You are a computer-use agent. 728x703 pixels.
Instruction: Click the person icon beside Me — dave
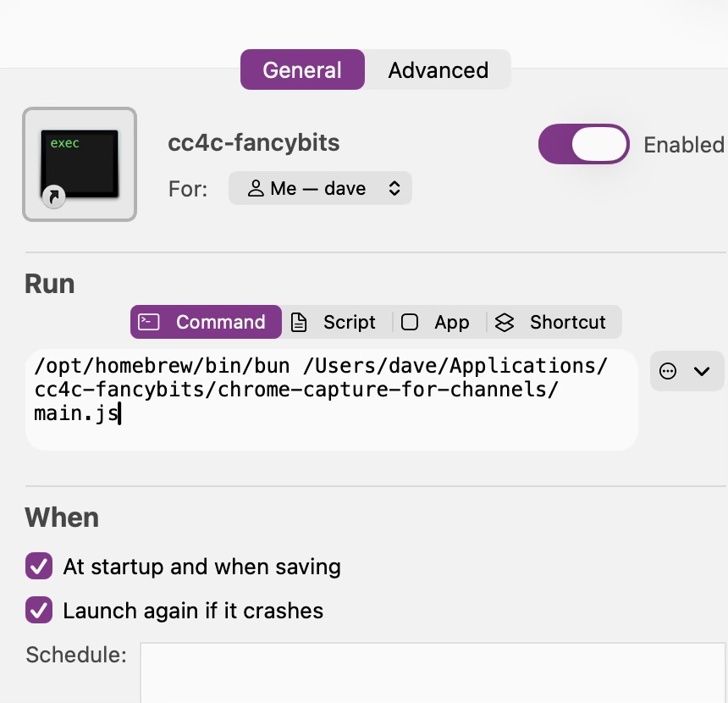click(255, 188)
